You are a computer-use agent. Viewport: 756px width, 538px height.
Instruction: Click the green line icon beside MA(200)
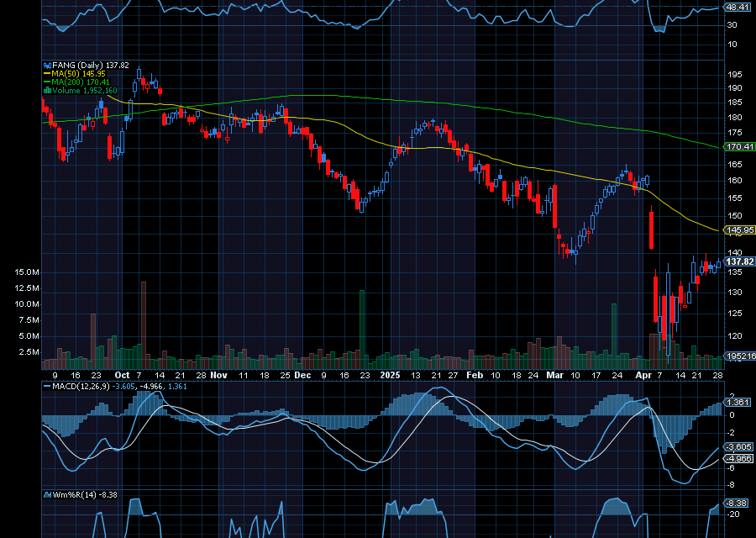47,82
